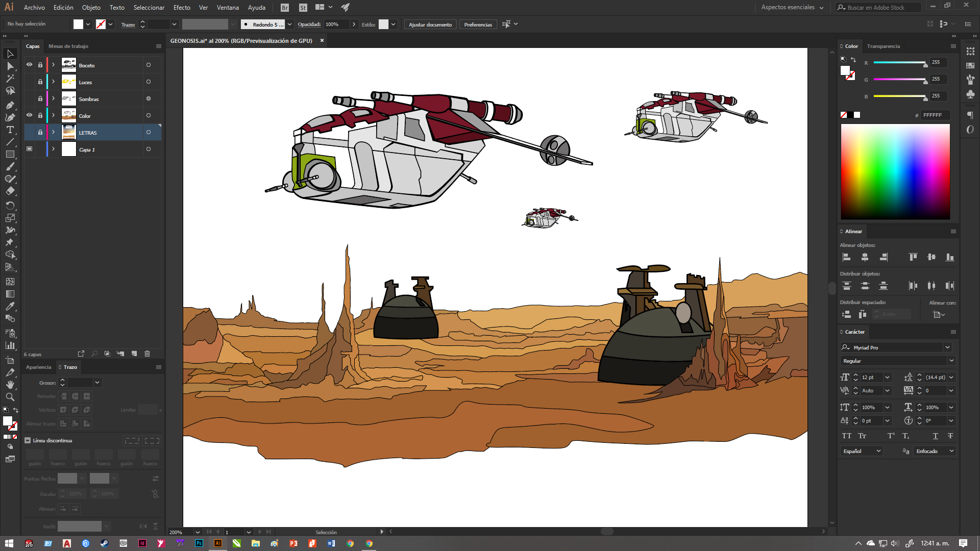
Task: Switch to the Apariencia tab
Action: click(39, 367)
